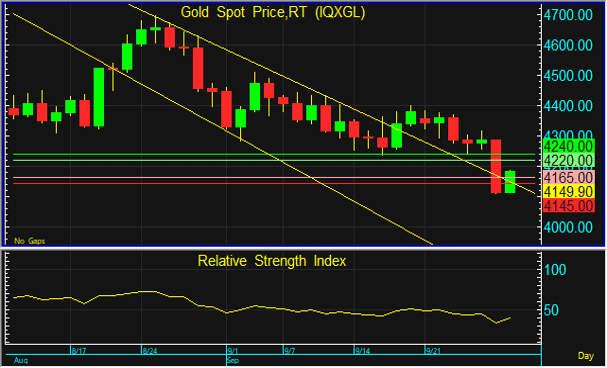Select the 4400.00 price axis label

pyautogui.click(x=568, y=106)
